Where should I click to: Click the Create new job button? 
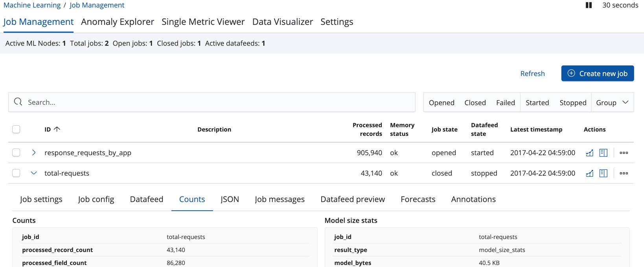click(597, 74)
